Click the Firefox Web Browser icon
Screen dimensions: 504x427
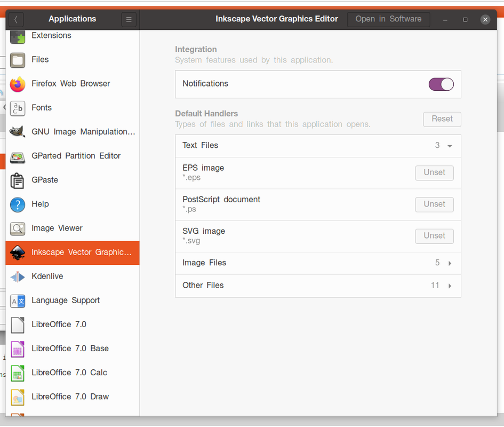click(18, 84)
